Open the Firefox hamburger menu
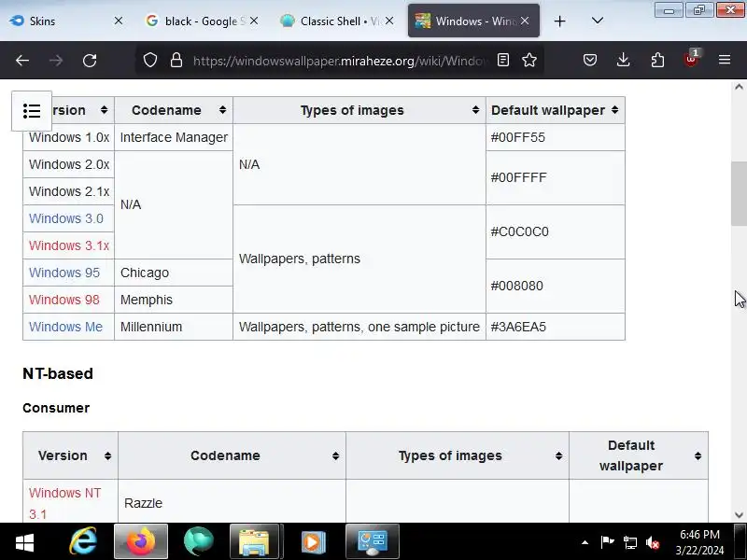This screenshot has height=560, width=747. (x=725, y=60)
